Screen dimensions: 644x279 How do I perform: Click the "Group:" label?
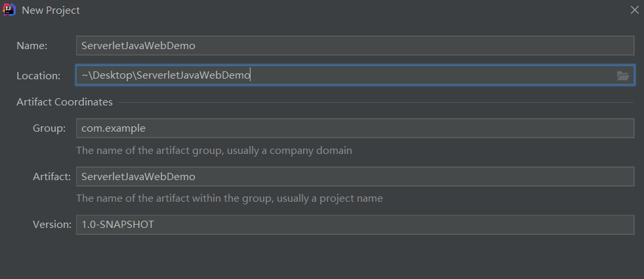49,128
